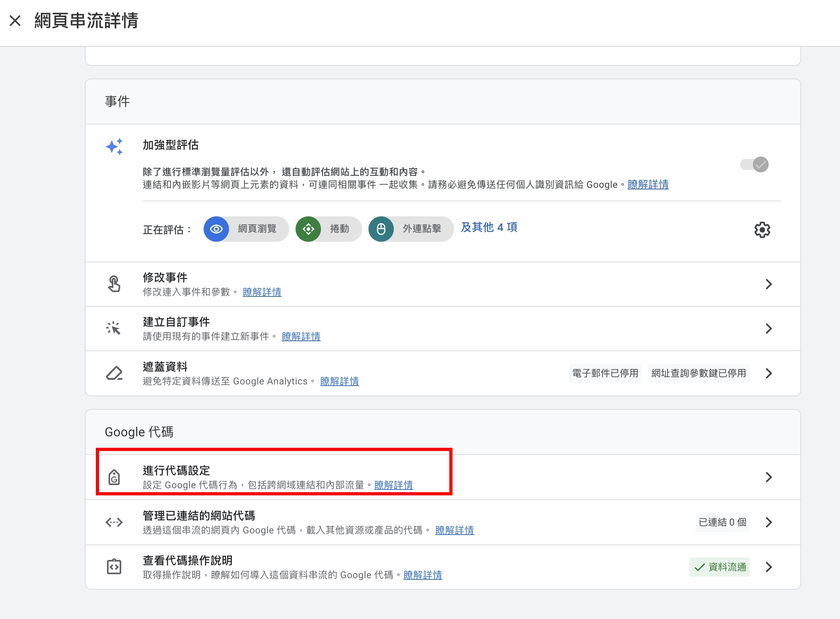
Task: Open enhanced measurement settings gear
Action: [x=762, y=230]
